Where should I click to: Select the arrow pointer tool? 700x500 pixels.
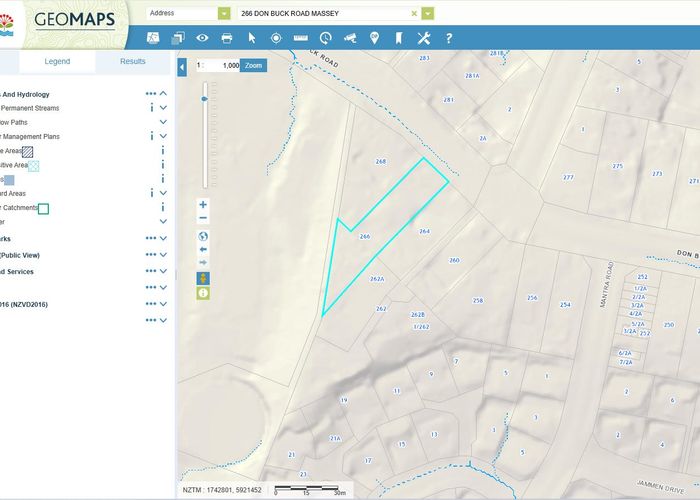(x=252, y=38)
